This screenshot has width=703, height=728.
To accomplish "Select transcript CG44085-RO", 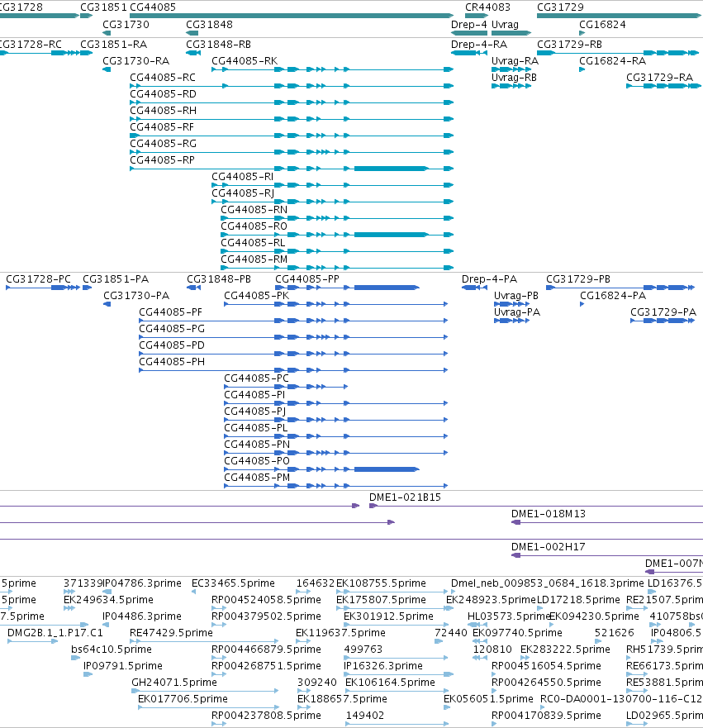I will 254,226.
